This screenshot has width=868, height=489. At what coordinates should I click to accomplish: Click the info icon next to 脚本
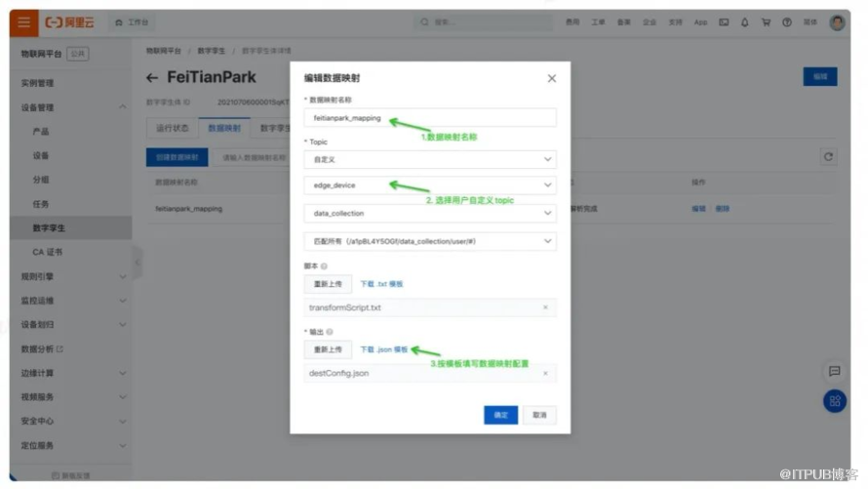(x=324, y=266)
